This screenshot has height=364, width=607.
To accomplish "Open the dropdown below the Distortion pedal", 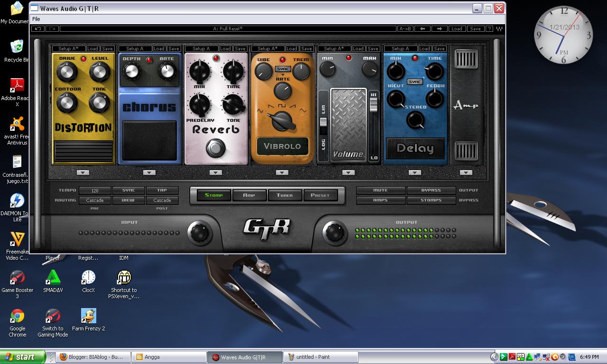I will [83, 173].
